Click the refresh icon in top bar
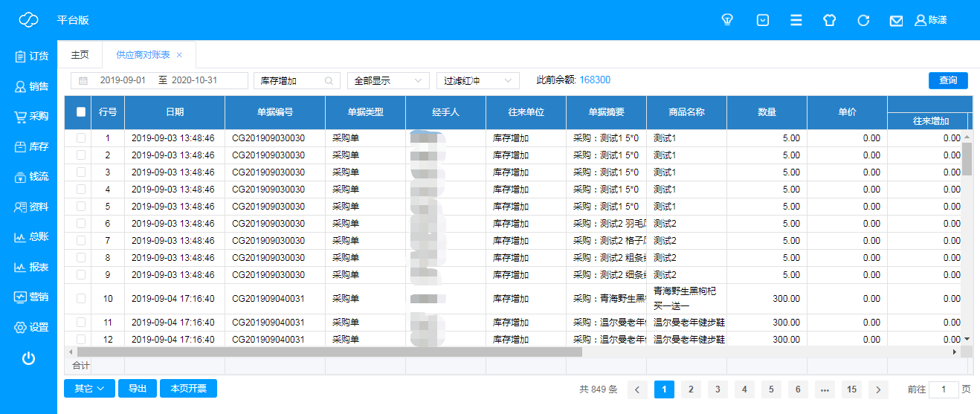 pyautogui.click(x=863, y=20)
